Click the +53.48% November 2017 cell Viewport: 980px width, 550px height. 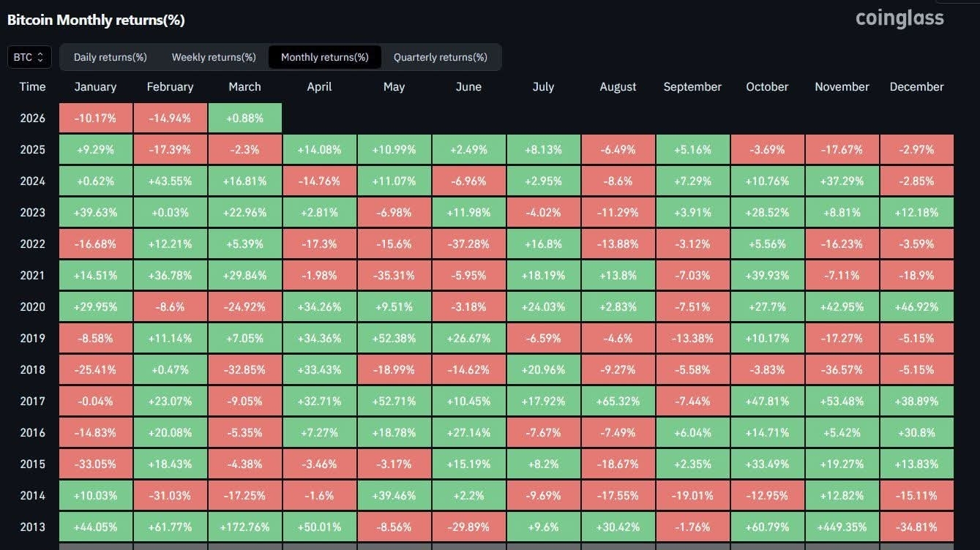pos(842,401)
